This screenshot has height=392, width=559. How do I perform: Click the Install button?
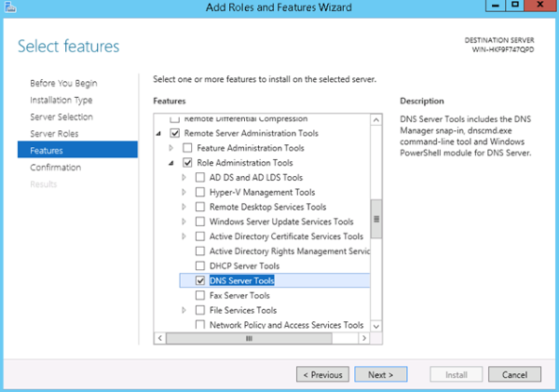pos(457,374)
